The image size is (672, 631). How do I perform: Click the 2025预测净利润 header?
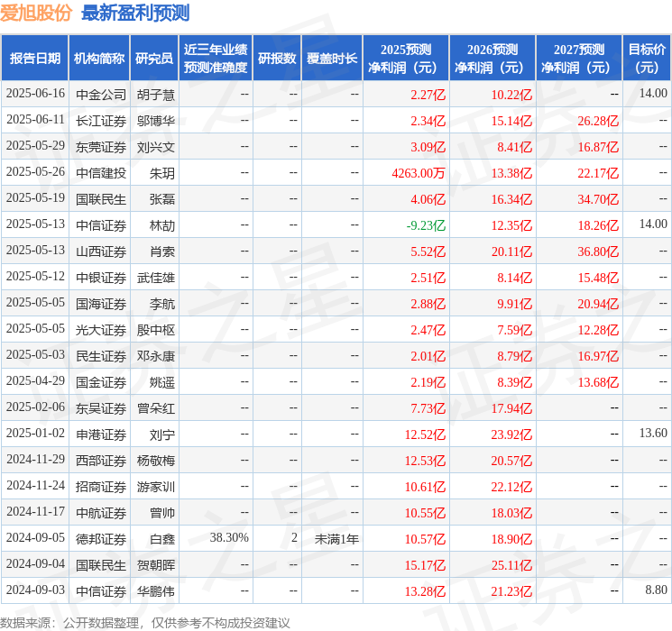(x=406, y=59)
